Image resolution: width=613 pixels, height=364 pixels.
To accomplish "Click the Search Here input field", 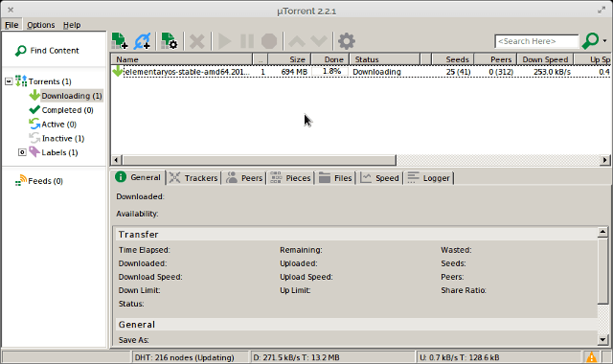I will 536,41.
